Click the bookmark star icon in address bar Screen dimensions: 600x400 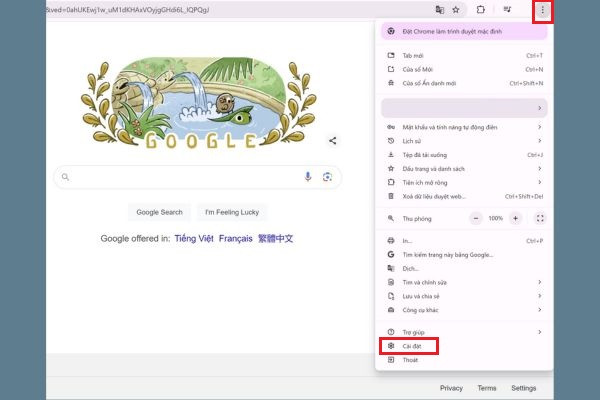pyautogui.click(x=455, y=10)
